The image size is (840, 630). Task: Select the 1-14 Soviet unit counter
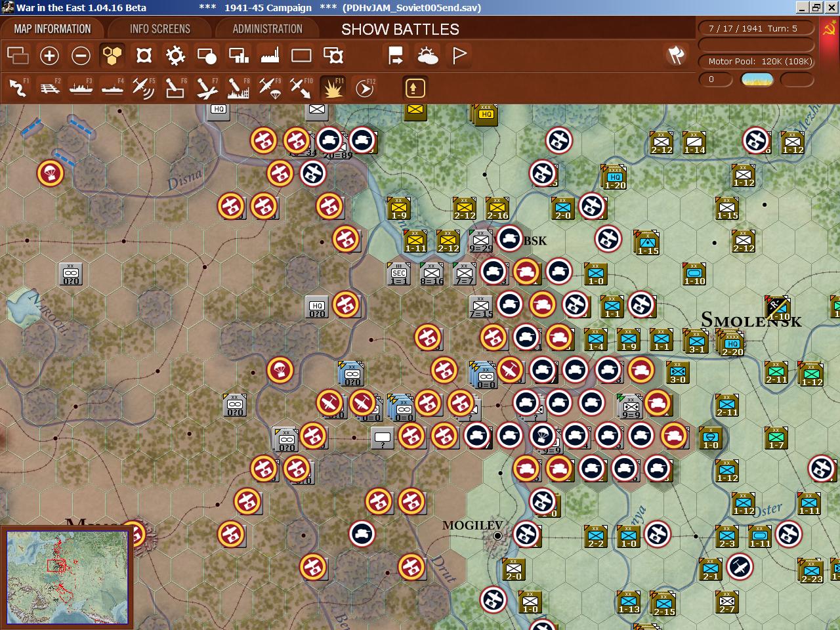coord(694,142)
